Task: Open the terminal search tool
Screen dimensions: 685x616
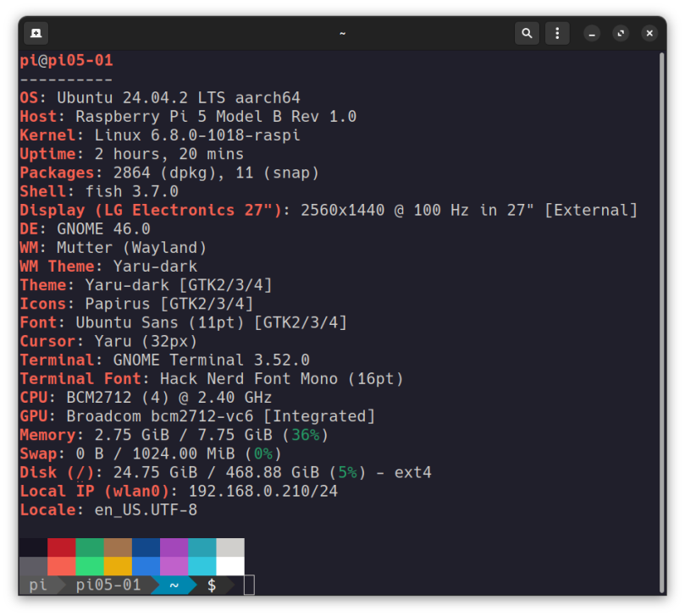Action: click(x=527, y=33)
